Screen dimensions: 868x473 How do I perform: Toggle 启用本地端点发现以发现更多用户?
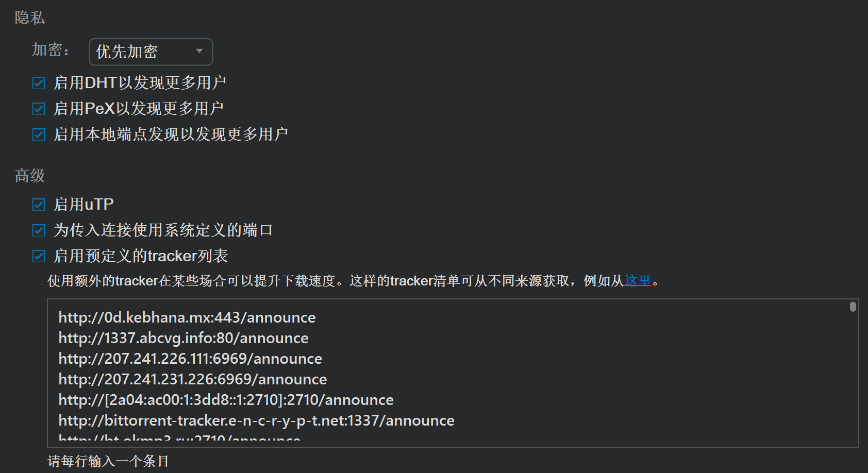38,134
